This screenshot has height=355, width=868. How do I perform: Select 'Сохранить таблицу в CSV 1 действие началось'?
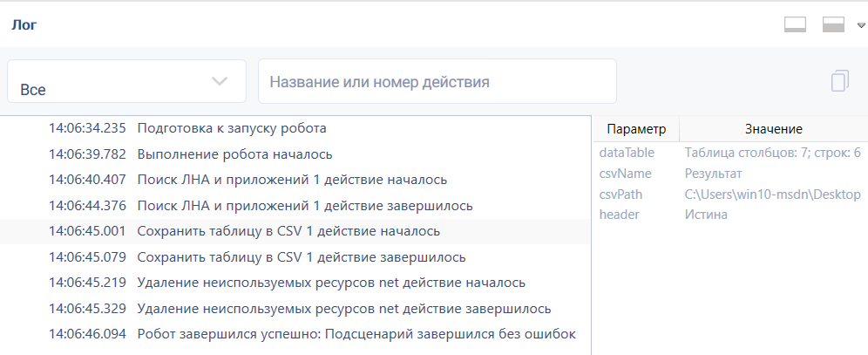click(x=295, y=231)
